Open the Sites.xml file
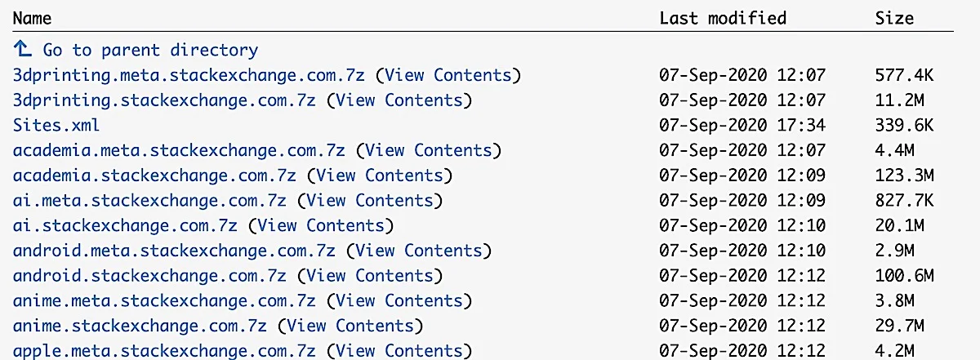980x360 pixels. (x=56, y=125)
